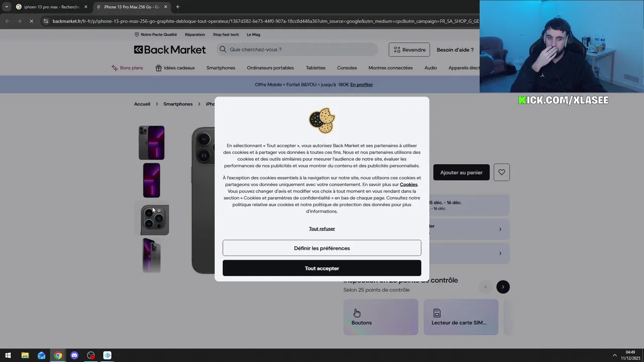Viewport: 644px width, 362px height.
Task: Click the Lecteur de carte SIM card
Action: 461,317
